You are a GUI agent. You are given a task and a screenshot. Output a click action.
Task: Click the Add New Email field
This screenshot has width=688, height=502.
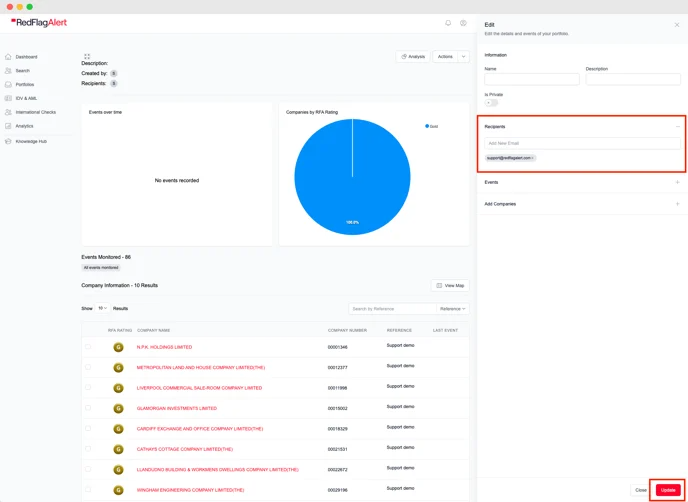point(583,143)
